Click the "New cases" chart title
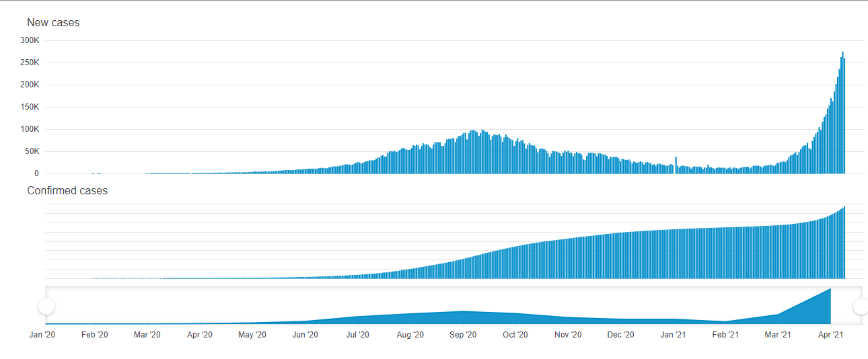868x359 pixels. tap(53, 23)
